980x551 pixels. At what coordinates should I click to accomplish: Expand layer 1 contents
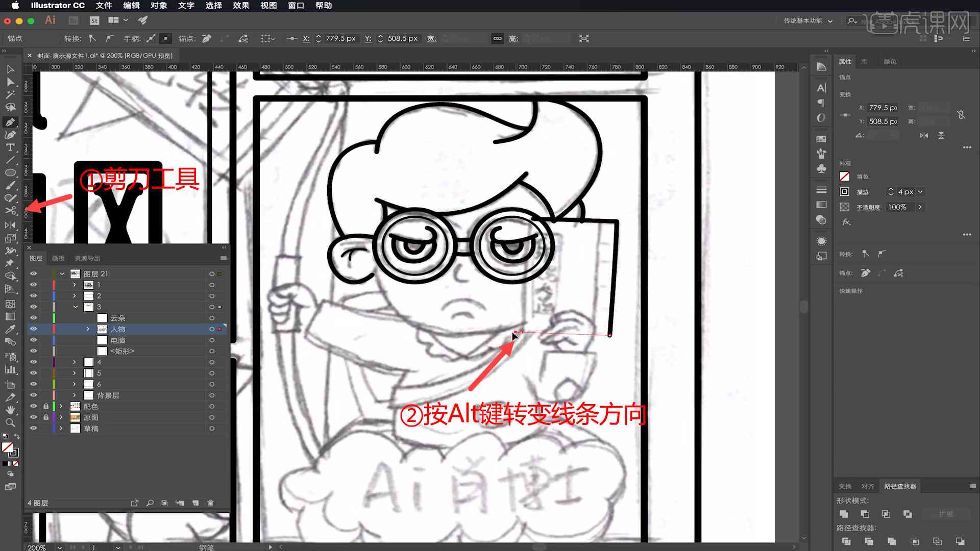(x=75, y=285)
